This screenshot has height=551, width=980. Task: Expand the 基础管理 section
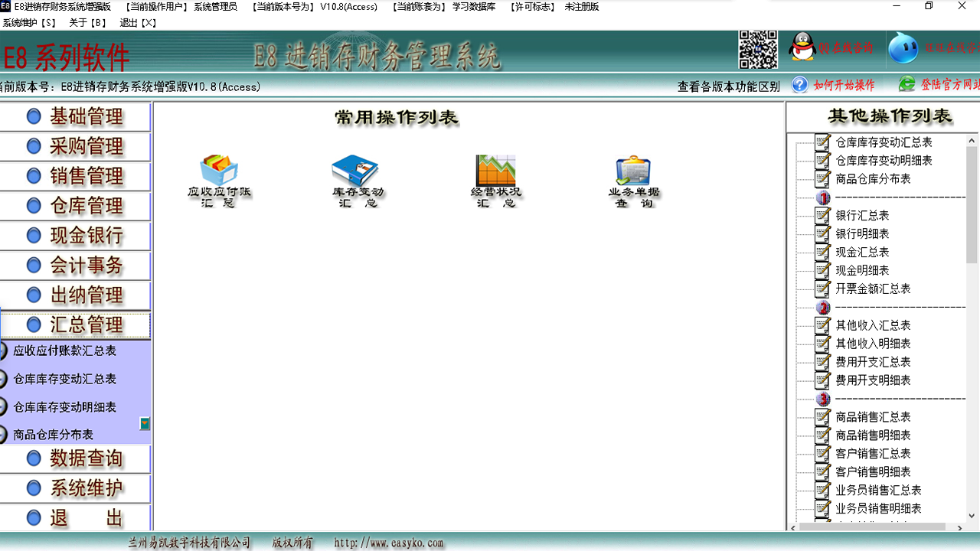(74, 116)
